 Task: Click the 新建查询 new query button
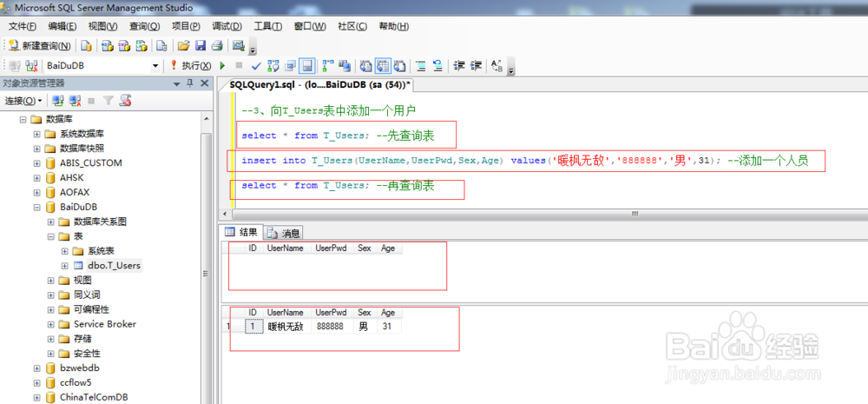tap(39, 46)
